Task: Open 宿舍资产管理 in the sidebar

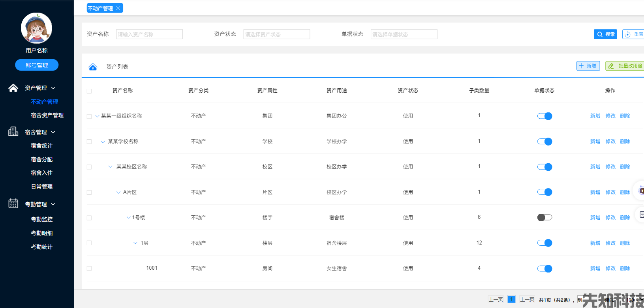Action: click(47, 115)
